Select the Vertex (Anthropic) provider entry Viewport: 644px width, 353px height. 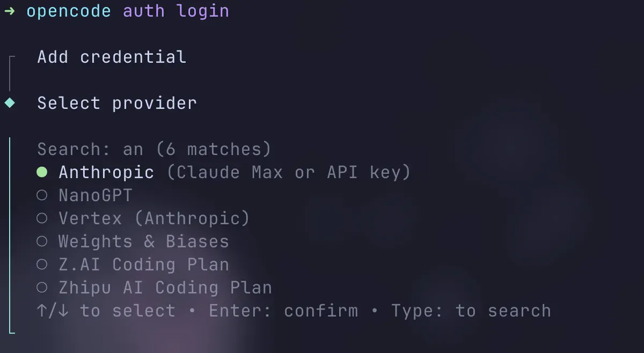pyautogui.click(x=153, y=218)
